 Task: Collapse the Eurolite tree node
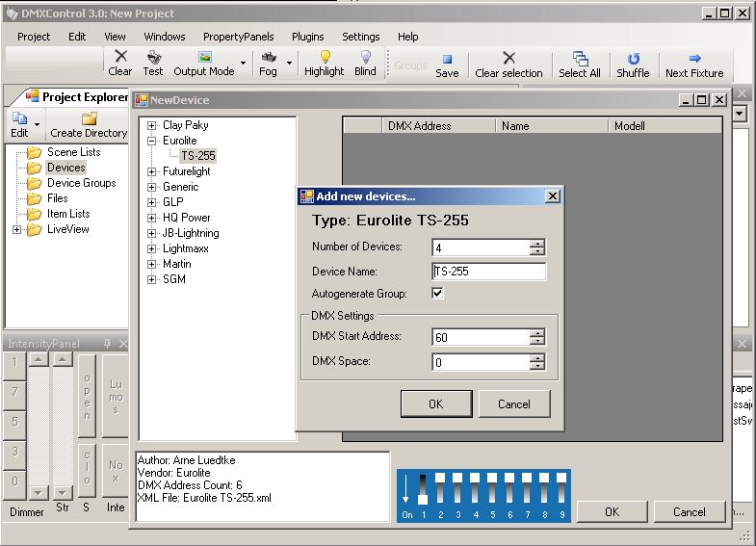point(152,141)
